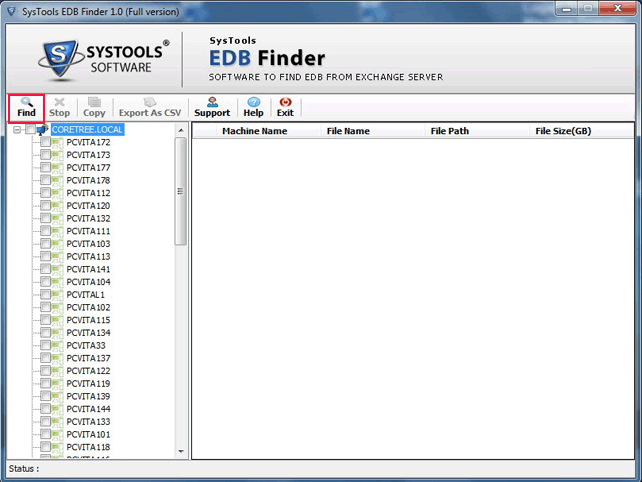Click the computer icon beside PCVITA141
This screenshot has width=642, height=482.
pos(57,269)
